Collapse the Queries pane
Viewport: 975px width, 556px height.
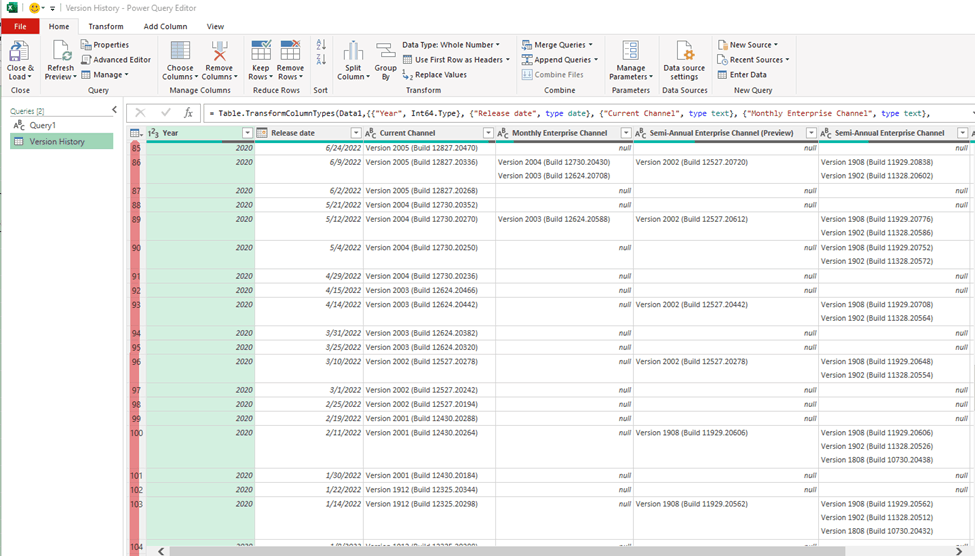[x=114, y=109]
